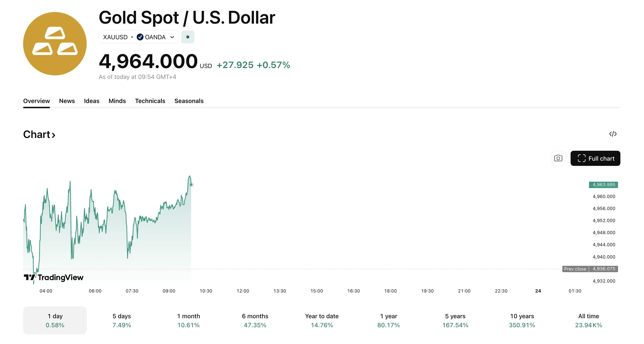Take a chart snapshot with camera icon
Viewport: 644px width, 344px height.
(558, 158)
